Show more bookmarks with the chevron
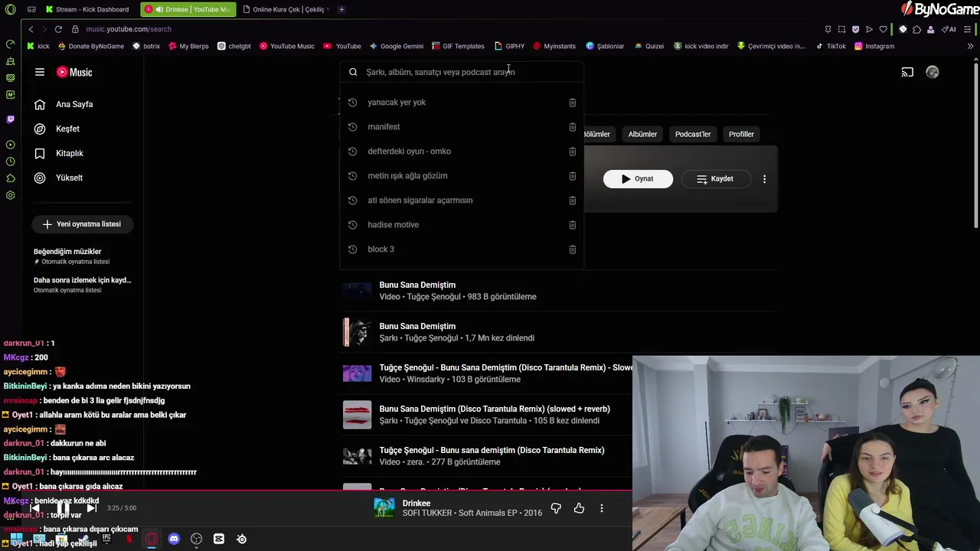This screenshot has height=551, width=980. (970, 46)
